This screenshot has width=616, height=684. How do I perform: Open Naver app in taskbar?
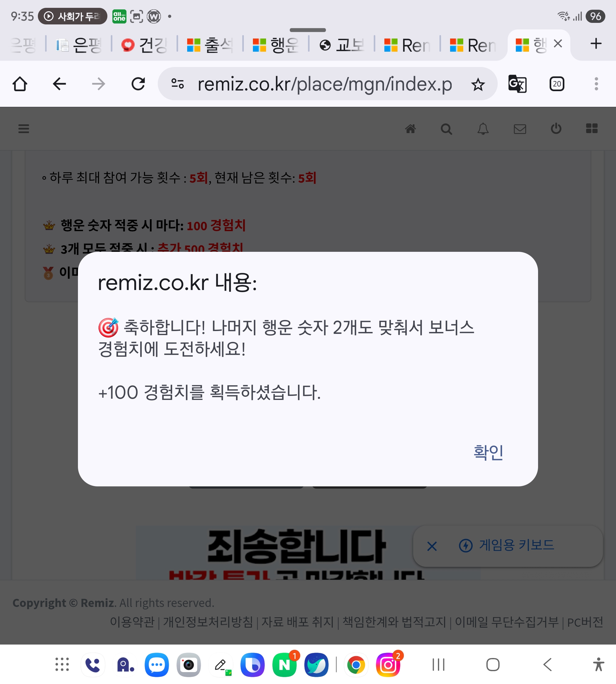[x=284, y=665]
